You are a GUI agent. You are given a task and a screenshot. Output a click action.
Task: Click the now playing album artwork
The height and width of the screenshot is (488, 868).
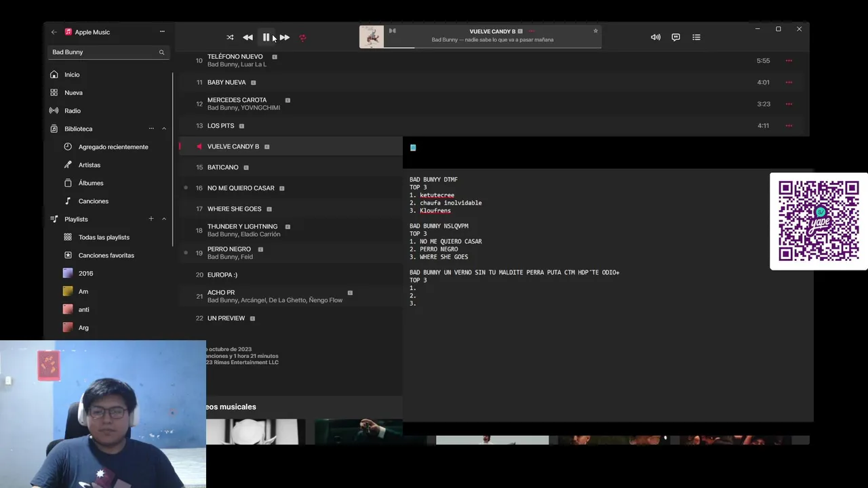click(x=372, y=37)
